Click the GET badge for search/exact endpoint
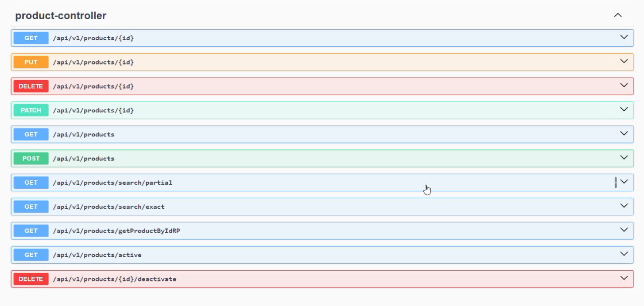644x306 pixels. coord(31,207)
